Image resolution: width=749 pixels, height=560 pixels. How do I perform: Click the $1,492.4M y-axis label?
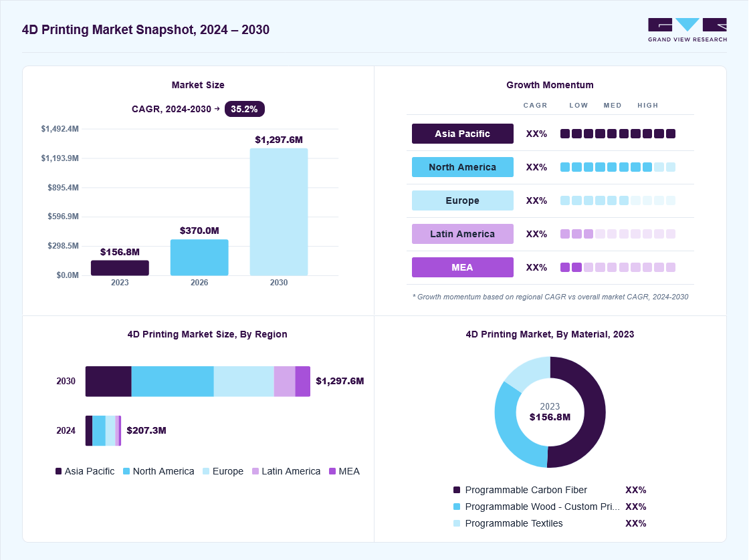click(60, 129)
